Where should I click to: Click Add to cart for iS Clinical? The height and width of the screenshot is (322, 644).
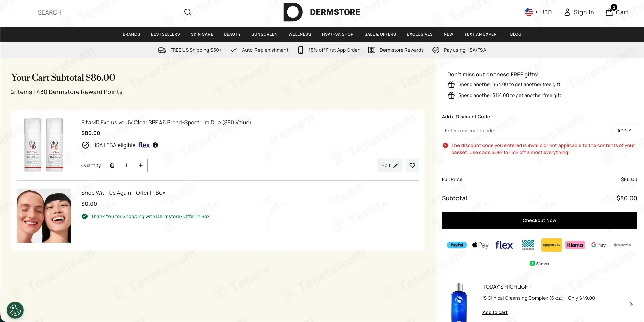[x=495, y=312]
